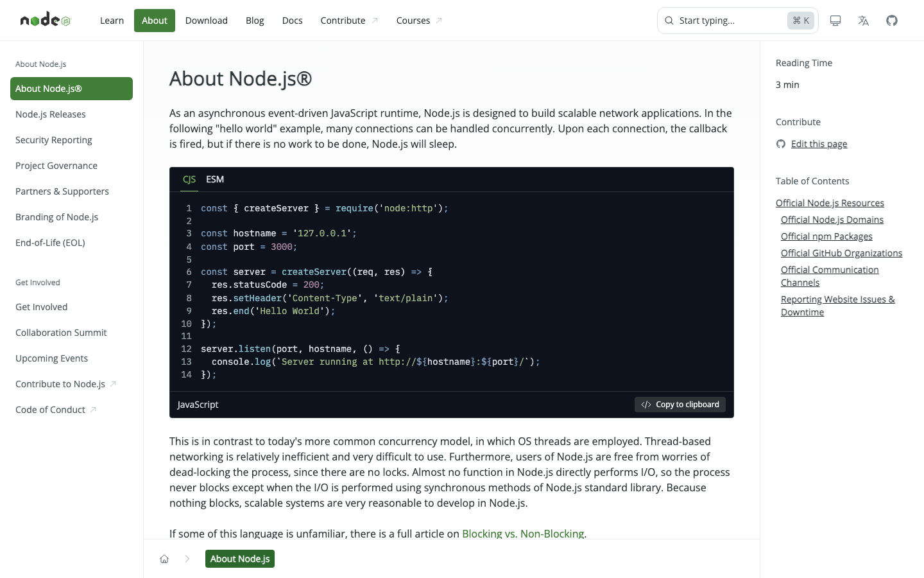Click external arrow beside Code of Conduct
The image size is (924, 578).
tap(93, 410)
